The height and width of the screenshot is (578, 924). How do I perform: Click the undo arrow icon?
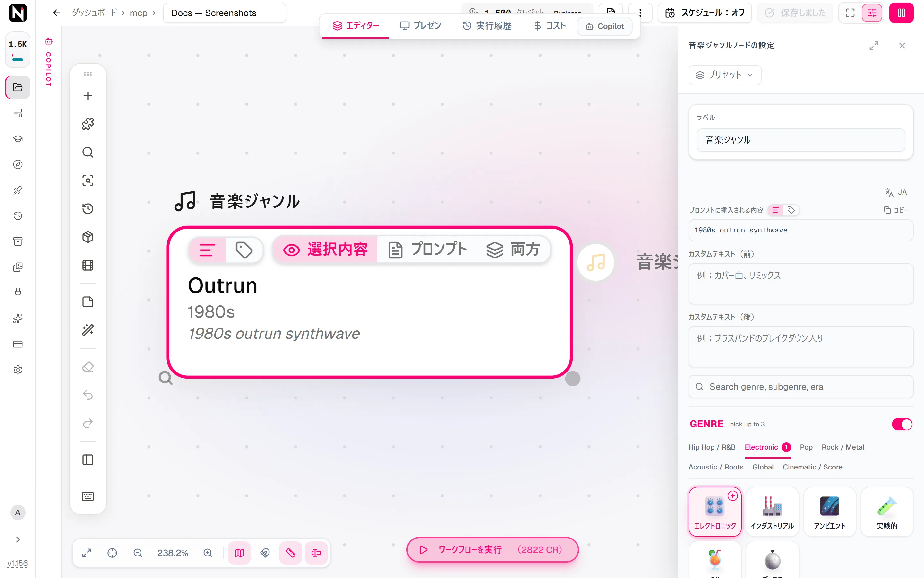(88, 395)
